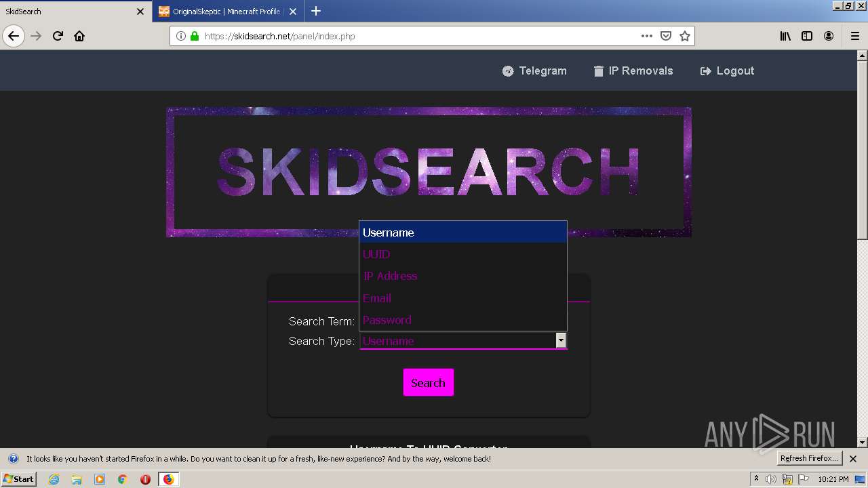Launch Internet Explorer from the taskbar
The height and width of the screenshot is (488, 868).
click(x=54, y=479)
